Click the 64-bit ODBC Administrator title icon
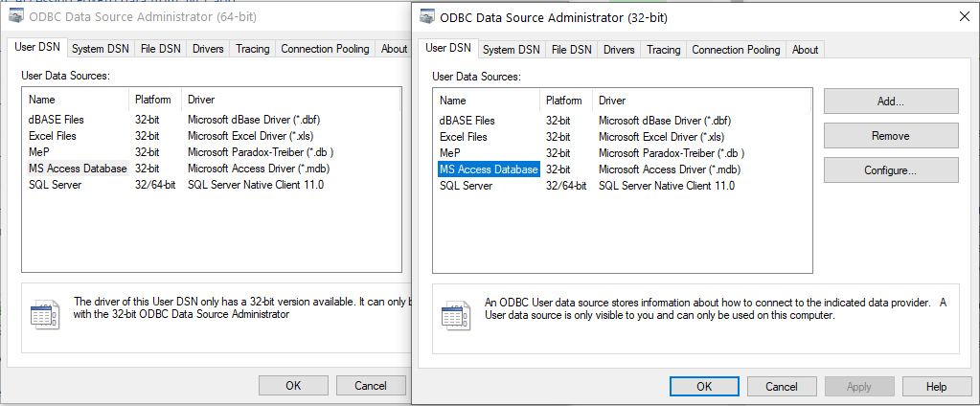This screenshot has height=406, width=980. pos(16,17)
